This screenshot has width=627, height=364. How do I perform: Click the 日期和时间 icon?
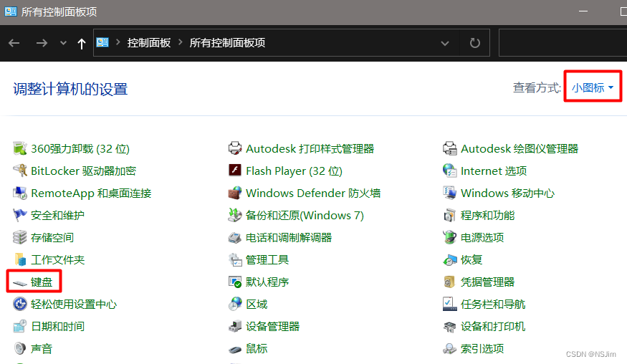click(19, 327)
